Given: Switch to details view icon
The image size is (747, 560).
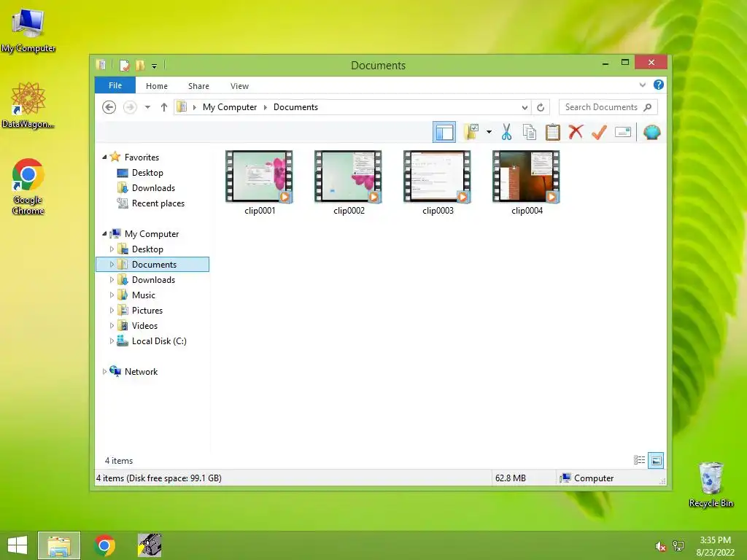Looking at the screenshot, I should pos(639,460).
